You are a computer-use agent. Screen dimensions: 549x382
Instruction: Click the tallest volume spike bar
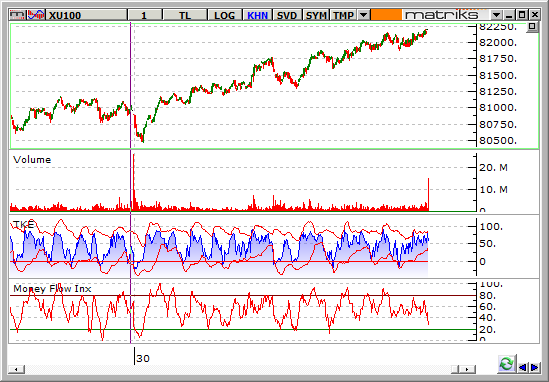click(134, 182)
